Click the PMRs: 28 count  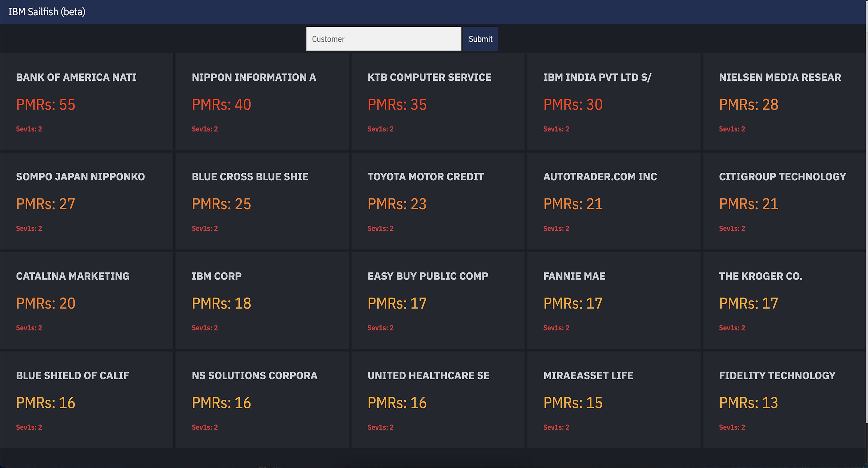point(749,104)
